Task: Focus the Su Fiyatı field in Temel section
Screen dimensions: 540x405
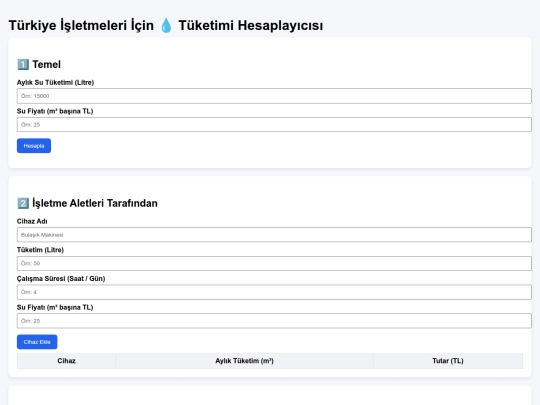Action: [x=274, y=124]
